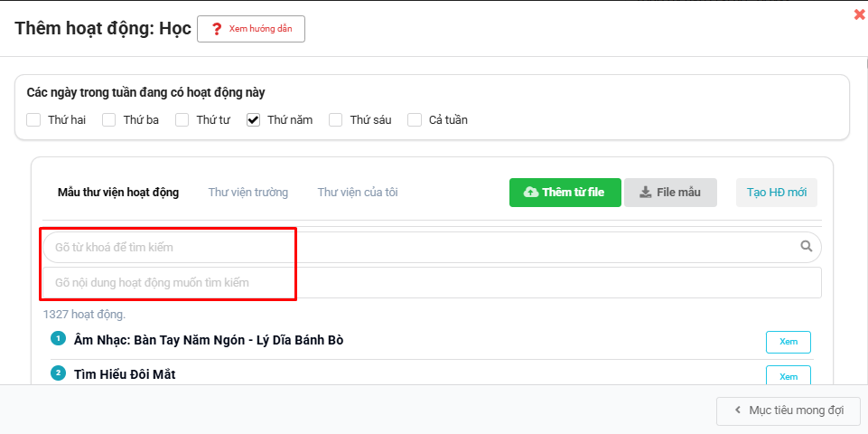
Task: Download using the File mẫu button
Action: coord(670,193)
